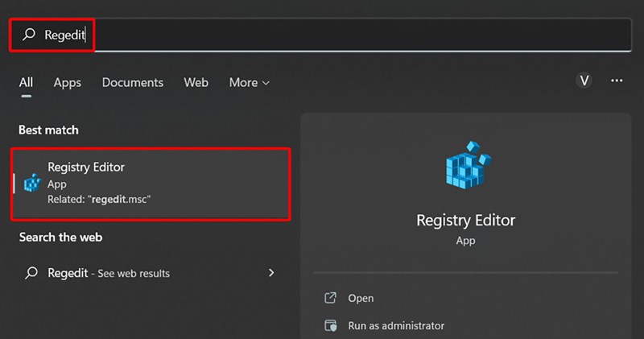Switch to the Apps tab

(68, 83)
